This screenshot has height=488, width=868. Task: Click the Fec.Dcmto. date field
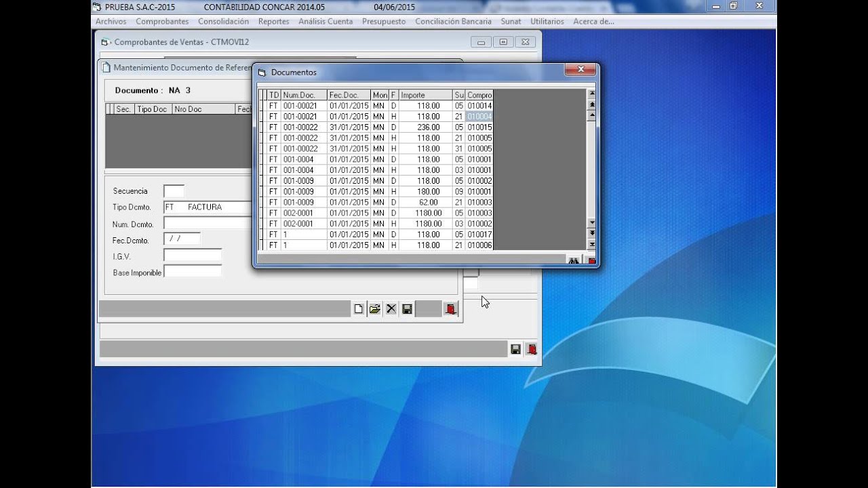point(182,239)
